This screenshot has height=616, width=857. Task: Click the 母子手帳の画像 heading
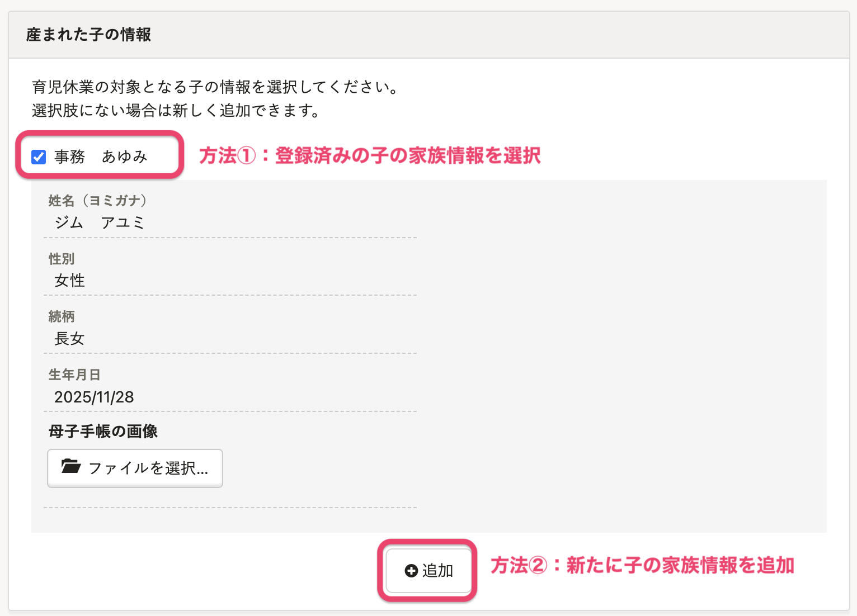103,432
